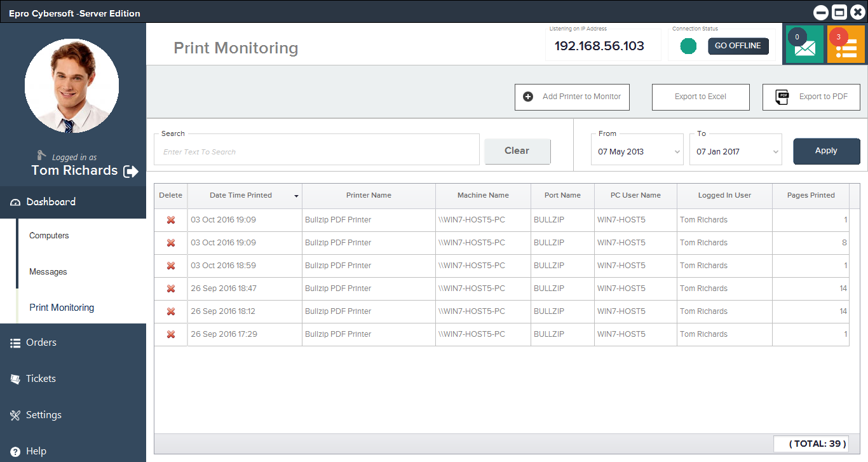Clear the search text
Image resolution: width=868 pixels, height=462 pixels.
(517, 151)
